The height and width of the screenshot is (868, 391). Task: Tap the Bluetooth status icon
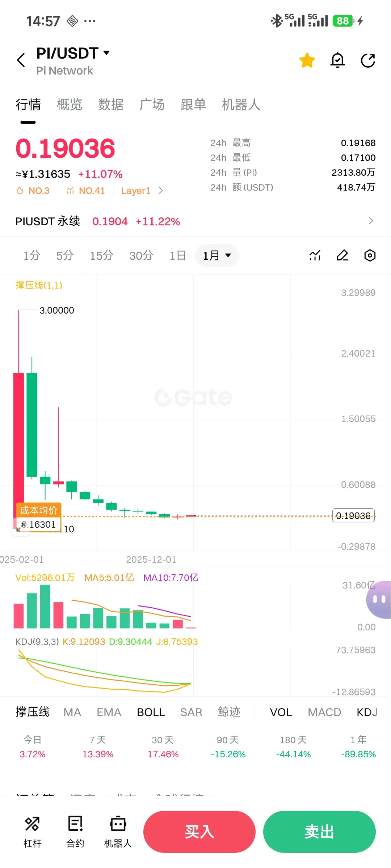pyautogui.click(x=277, y=21)
